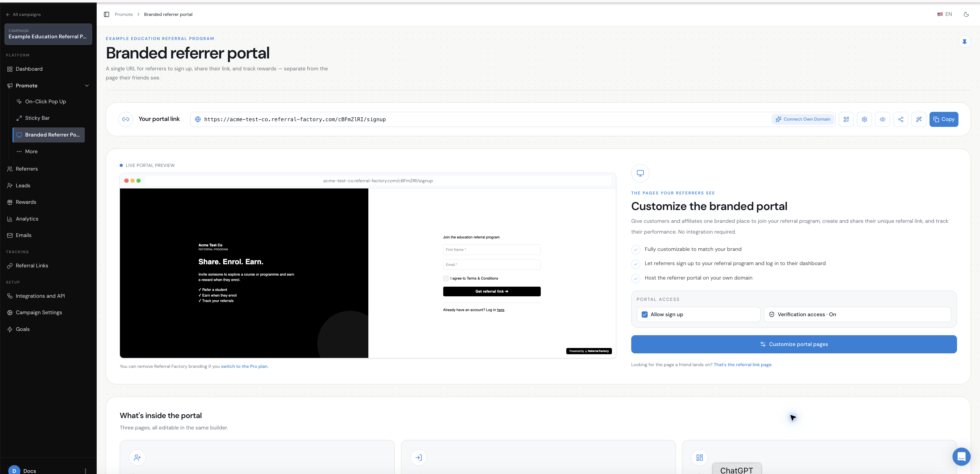Follow the switch to the Pro plan link
The height and width of the screenshot is (474, 980).
tap(244, 366)
